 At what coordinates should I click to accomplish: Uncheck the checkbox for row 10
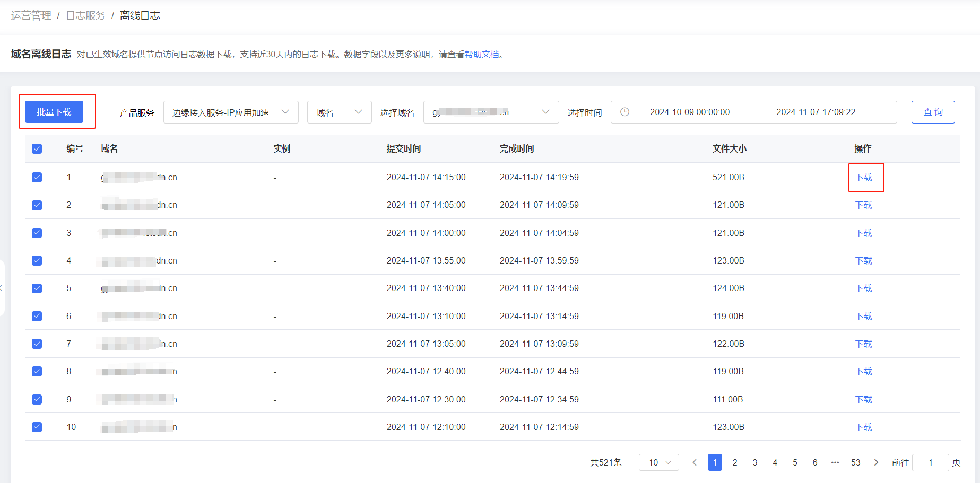click(x=37, y=427)
